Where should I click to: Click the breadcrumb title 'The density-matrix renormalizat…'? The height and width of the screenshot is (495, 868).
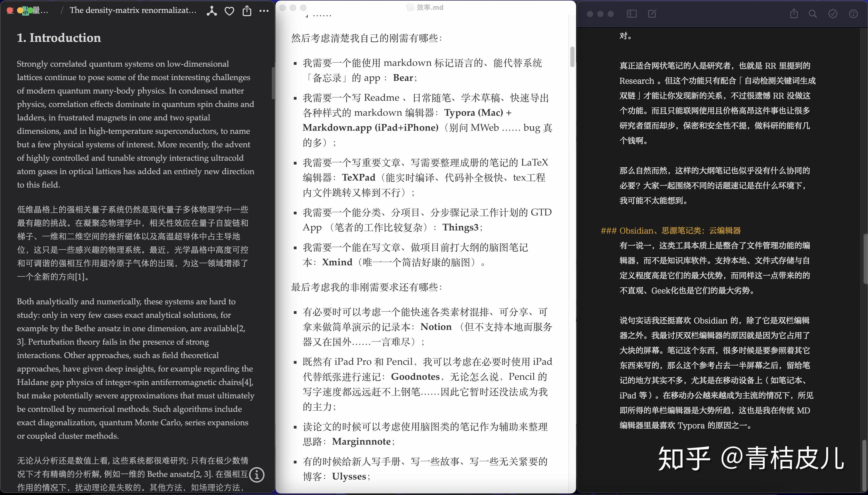133,10
